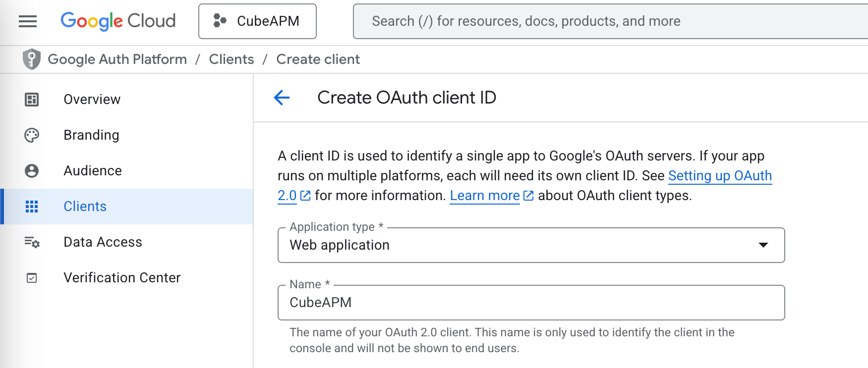Click the Google Auth Platform shield icon

[32, 59]
